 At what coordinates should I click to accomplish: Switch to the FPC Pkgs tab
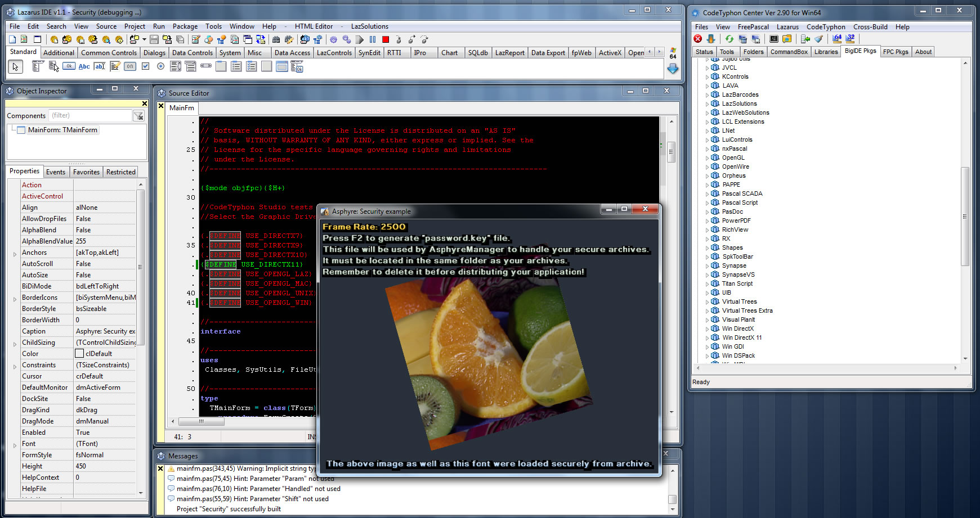point(896,52)
